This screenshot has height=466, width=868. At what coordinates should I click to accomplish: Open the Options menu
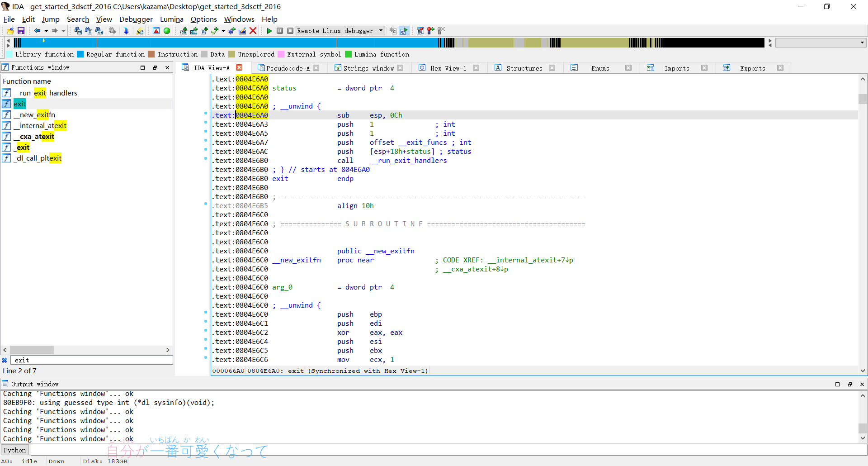coord(204,19)
